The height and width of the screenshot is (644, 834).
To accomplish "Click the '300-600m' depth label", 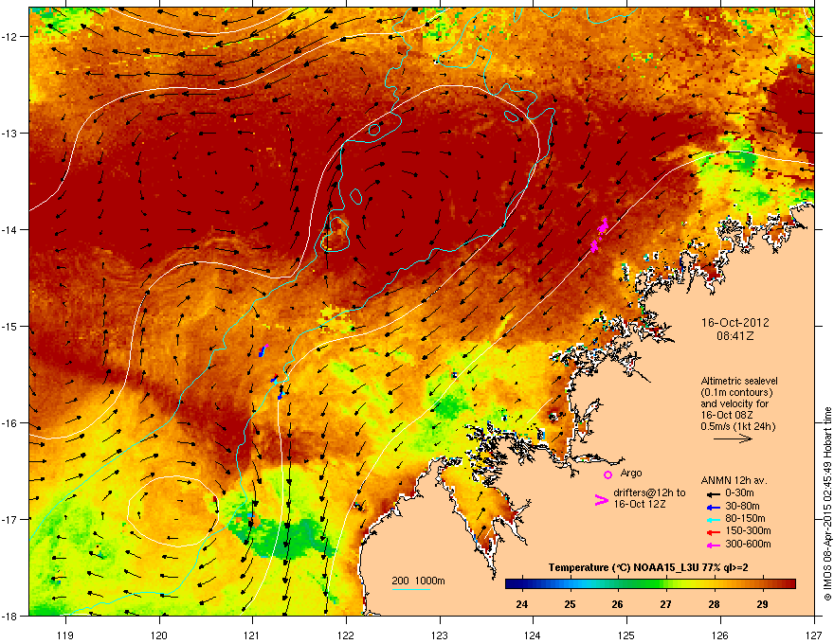I will pos(748,544).
